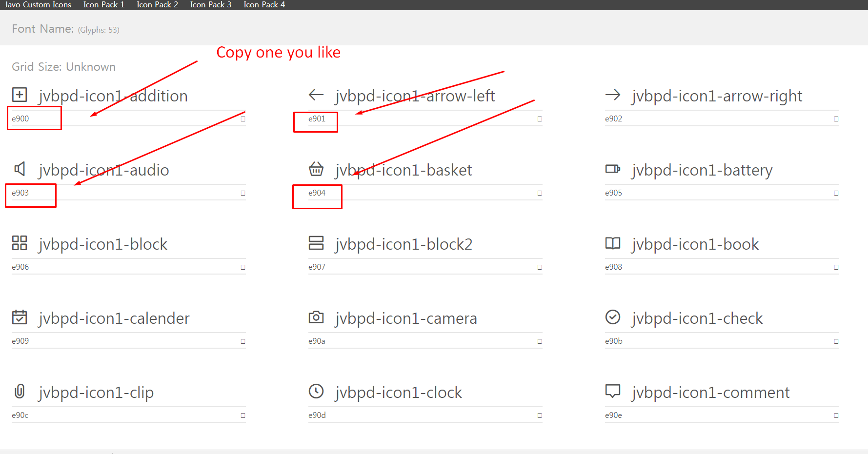Click the arrow-left glyph icon
Image resolution: width=868 pixels, height=454 pixels.
(x=316, y=95)
